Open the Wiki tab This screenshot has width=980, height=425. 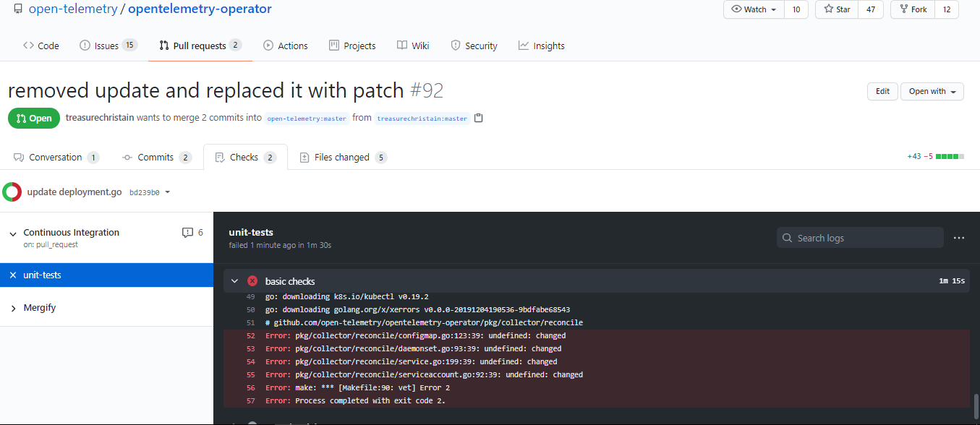click(x=413, y=46)
